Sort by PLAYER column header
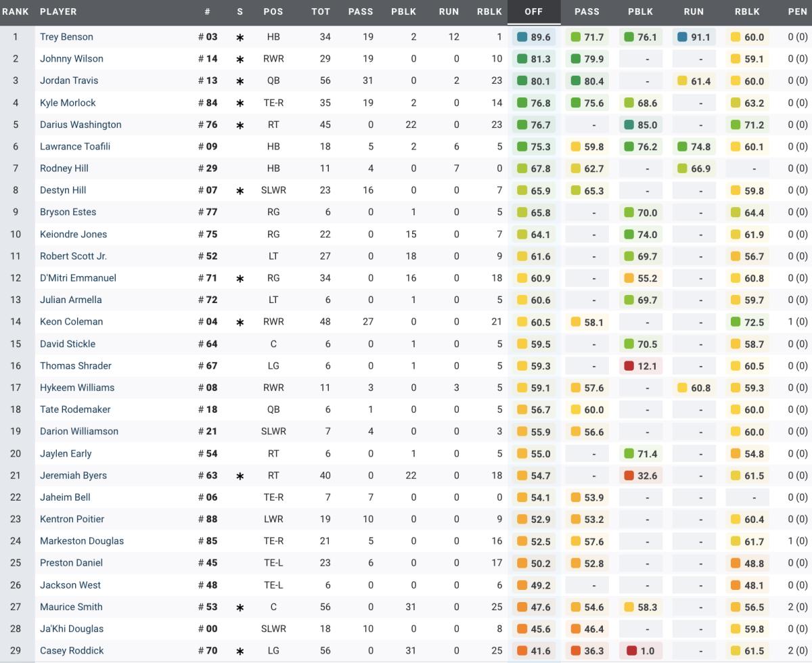The width and height of the screenshot is (812, 663). pyautogui.click(x=58, y=12)
